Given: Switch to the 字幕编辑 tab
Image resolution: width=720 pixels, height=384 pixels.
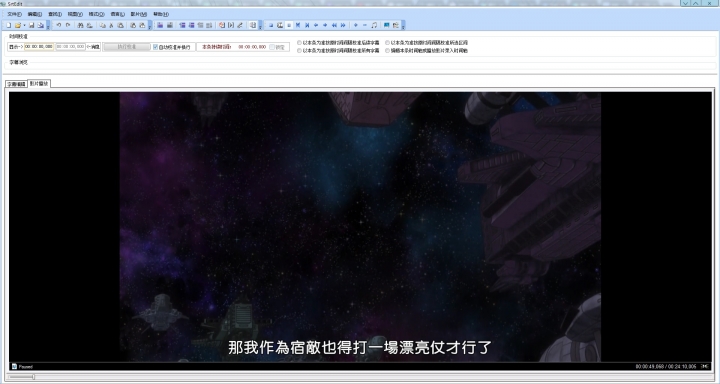Looking at the screenshot, I should [17, 84].
